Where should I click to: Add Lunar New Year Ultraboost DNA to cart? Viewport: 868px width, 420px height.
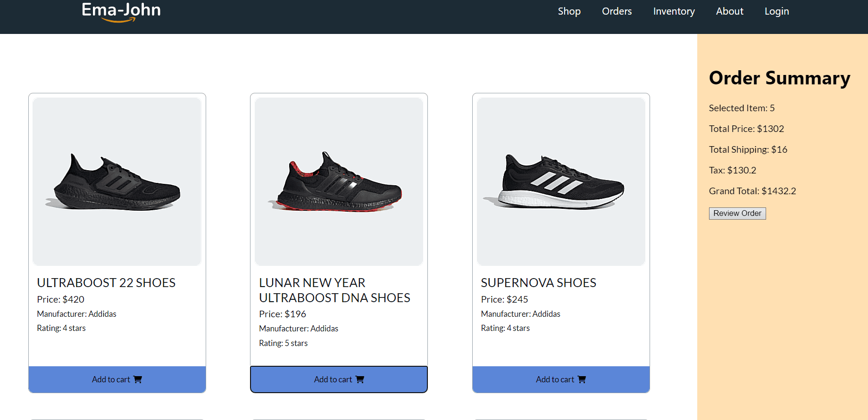339,379
